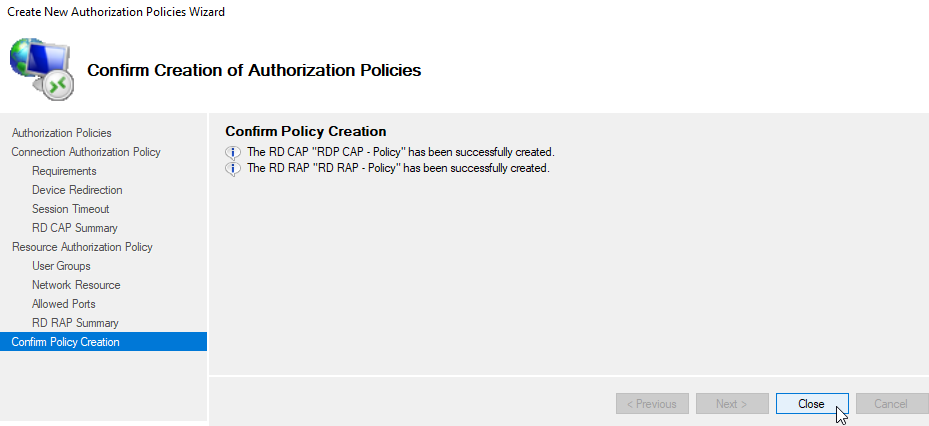Viewport: 929px width, 426px height.
Task: Select Resource Authorization Policy step
Action: [82, 247]
